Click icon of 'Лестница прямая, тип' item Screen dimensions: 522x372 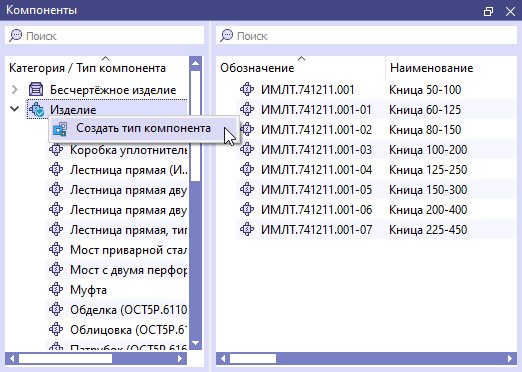coord(56,230)
